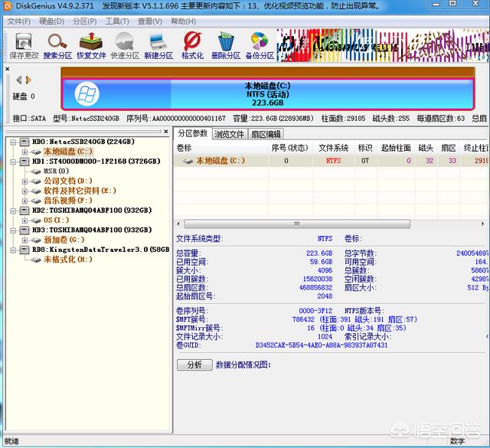Close the tree panel with its X
490x448 pixels.
(x=166, y=131)
